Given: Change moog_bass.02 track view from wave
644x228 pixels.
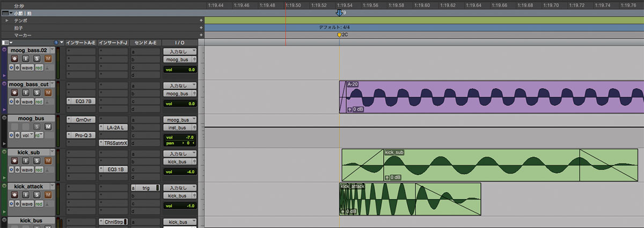Looking at the screenshot, I should 27,67.
